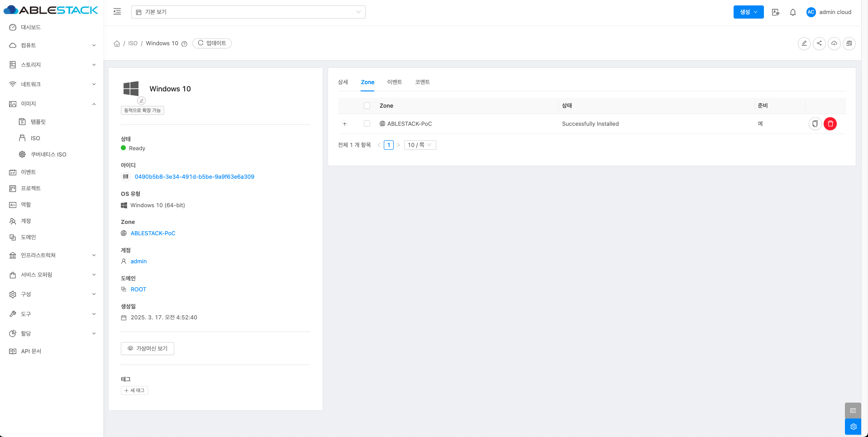Open the 10 / 쪽 page size dropdown
This screenshot has height=437, width=868.
420,145
